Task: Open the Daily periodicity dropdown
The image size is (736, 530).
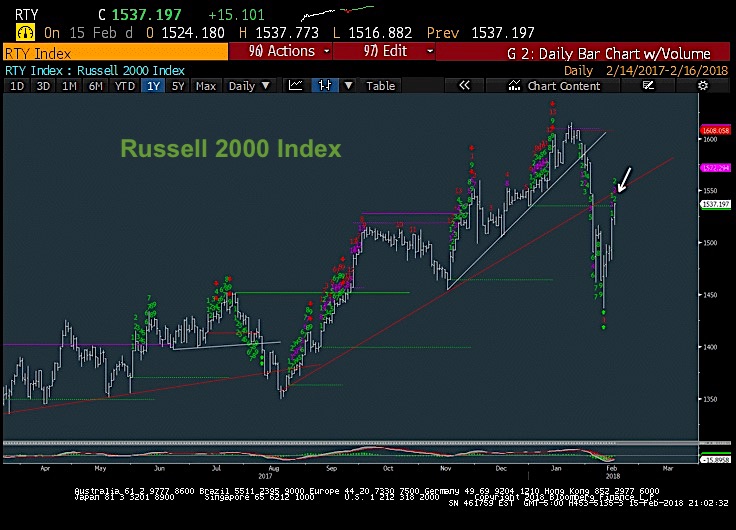Action: [249, 86]
